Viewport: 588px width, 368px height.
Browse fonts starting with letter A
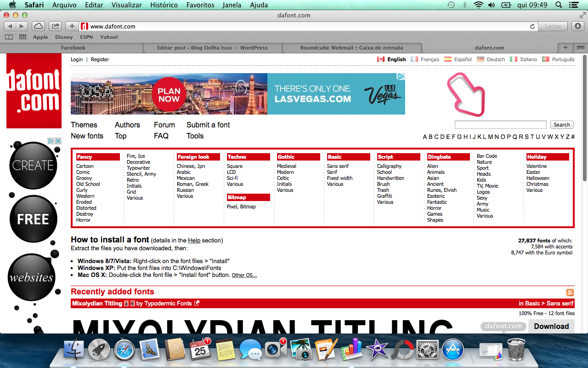425,137
